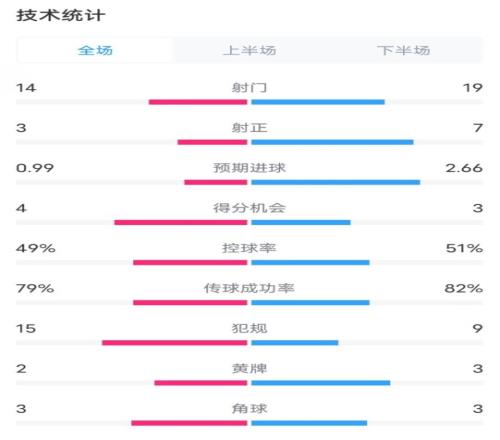This screenshot has height=440, width=500.
Task: Click the red 得分机会 bar
Action: [181, 222]
